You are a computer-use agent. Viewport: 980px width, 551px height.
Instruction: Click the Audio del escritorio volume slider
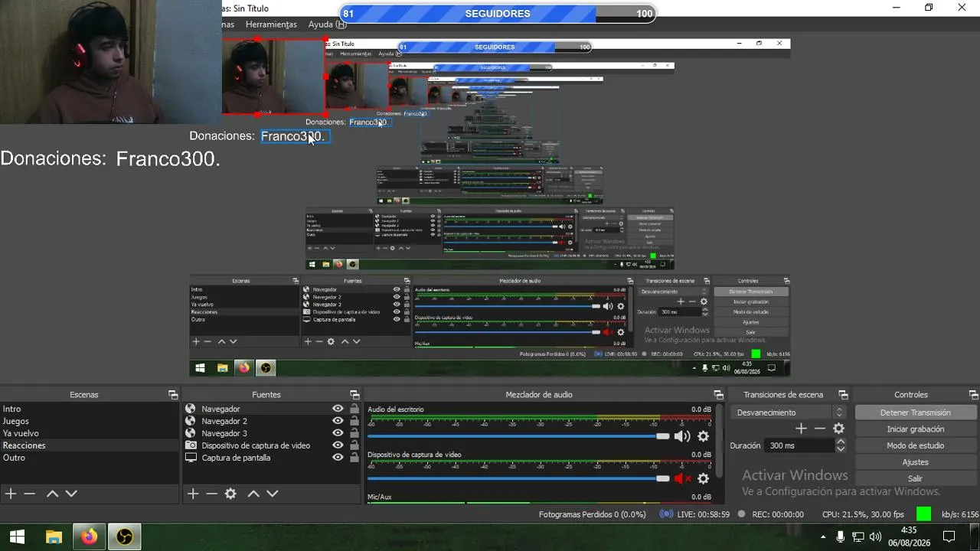(x=518, y=436)
